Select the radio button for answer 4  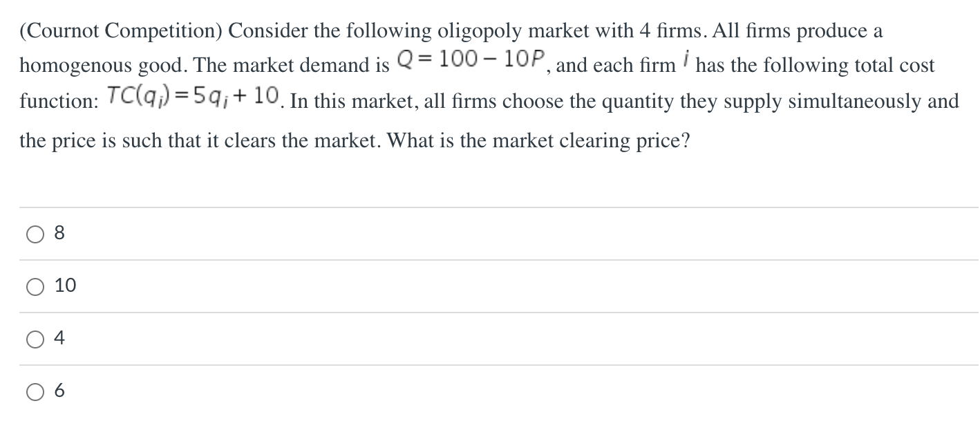click(34, 338)
